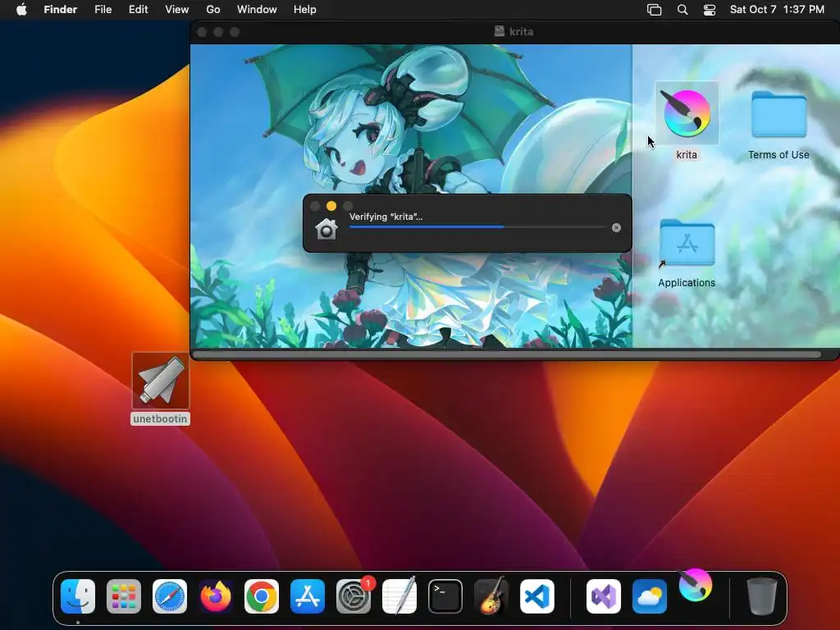840x630 pixels.
Task: Open System Settings from the Dock
Action: (354, 596)
